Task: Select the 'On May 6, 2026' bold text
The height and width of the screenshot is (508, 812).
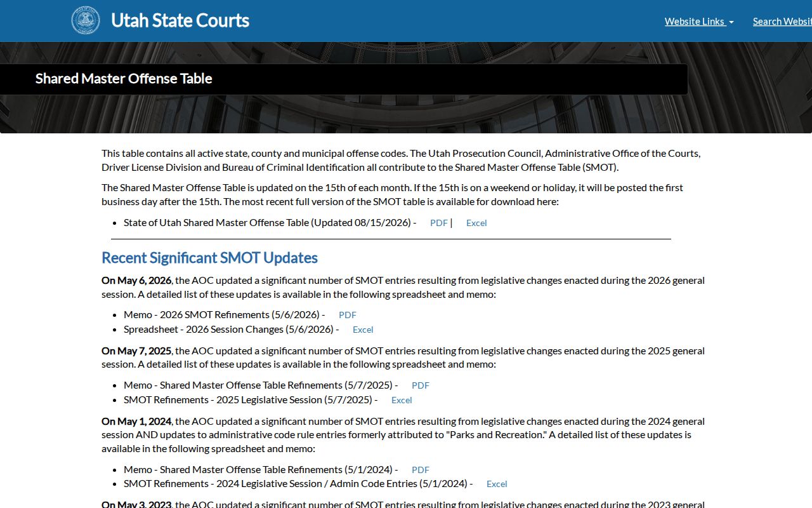Action: click(136, 280)
